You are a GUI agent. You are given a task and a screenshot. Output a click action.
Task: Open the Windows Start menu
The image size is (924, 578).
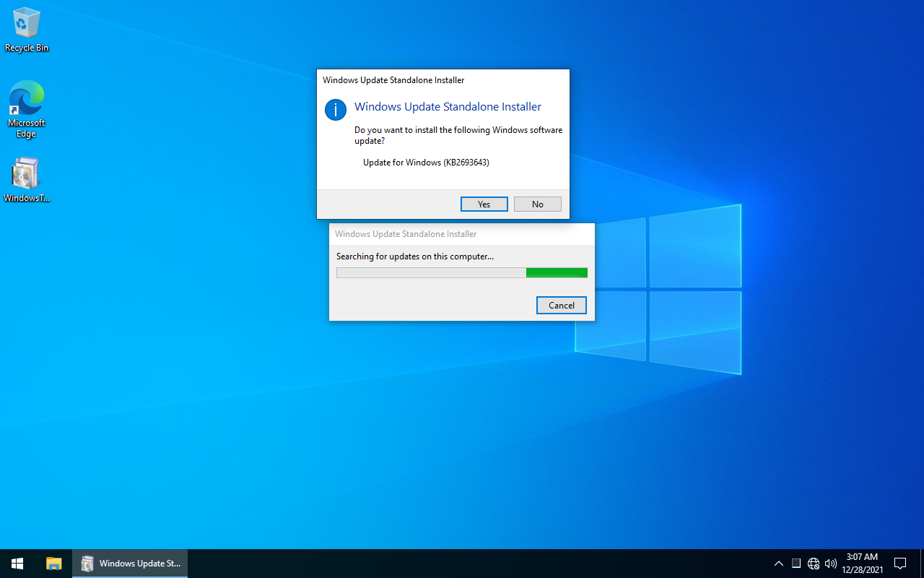(17, 564)
